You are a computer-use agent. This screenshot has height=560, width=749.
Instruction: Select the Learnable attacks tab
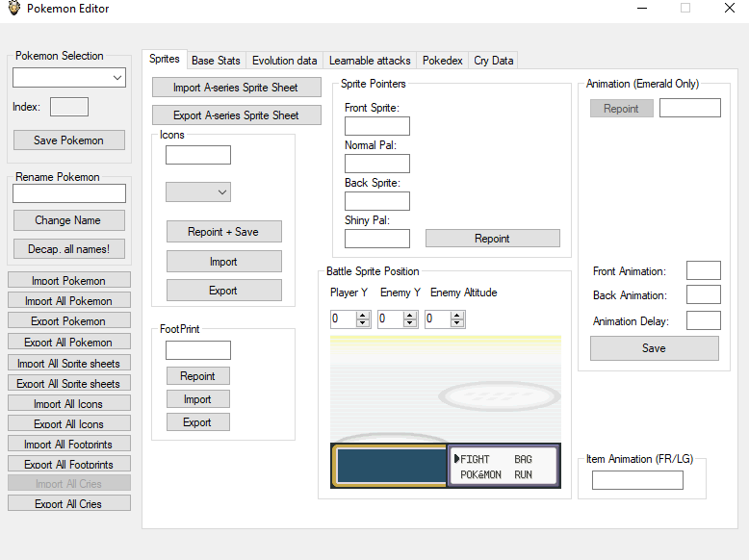pyautogui.click(x=370, y=61)
